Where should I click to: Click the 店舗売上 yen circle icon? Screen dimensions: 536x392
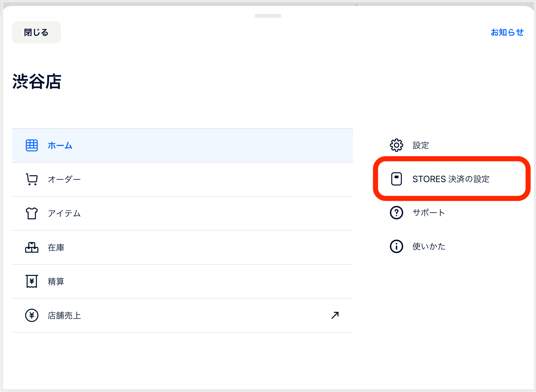coord(32,315)
